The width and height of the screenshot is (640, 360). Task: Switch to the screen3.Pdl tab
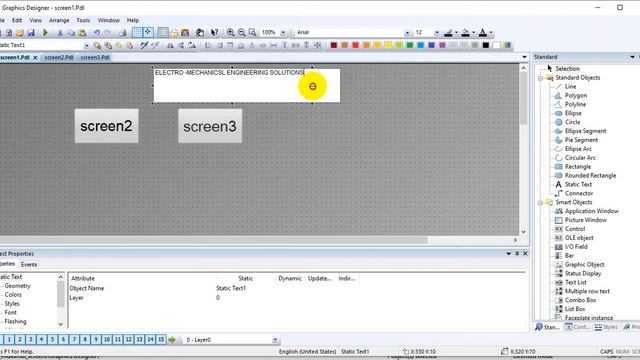(95, 58)
